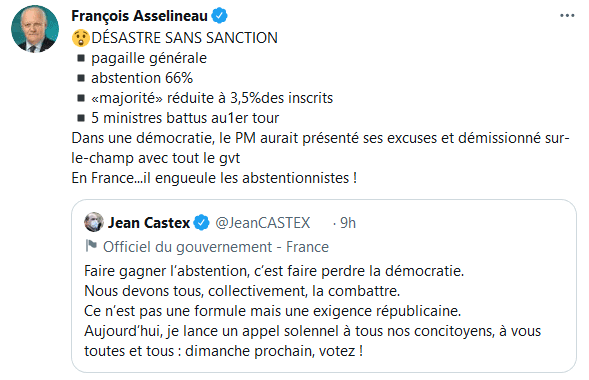This screenshot has height=380, width=589.
Task: Open Jean Castex's profile name link
Action: point(149,223)
